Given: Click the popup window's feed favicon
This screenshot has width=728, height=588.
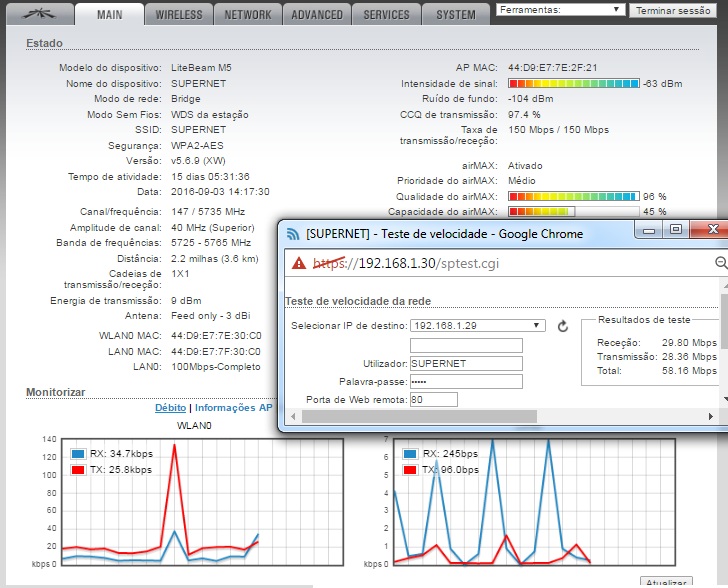Looking at the screenshot, I should pos(294,234).
